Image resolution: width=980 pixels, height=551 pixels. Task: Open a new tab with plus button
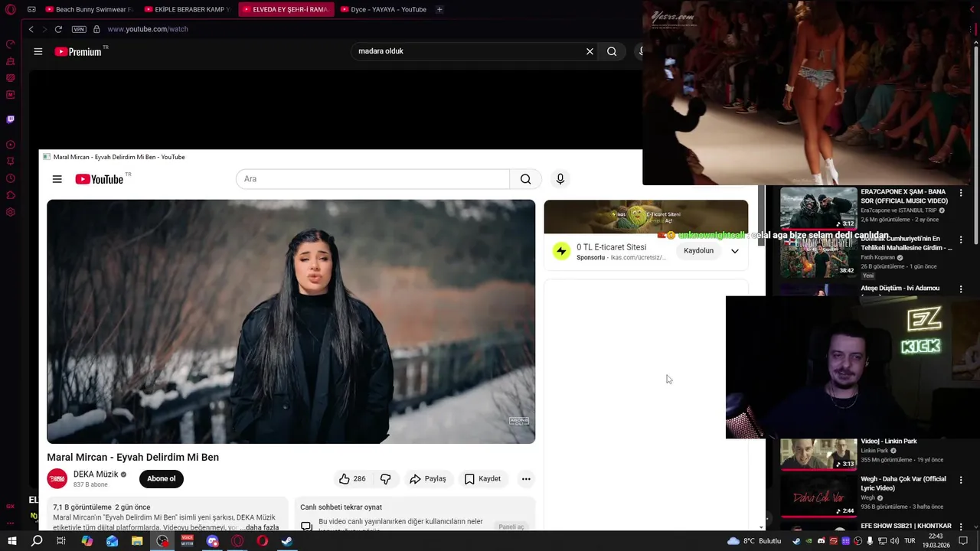[439, 10]
